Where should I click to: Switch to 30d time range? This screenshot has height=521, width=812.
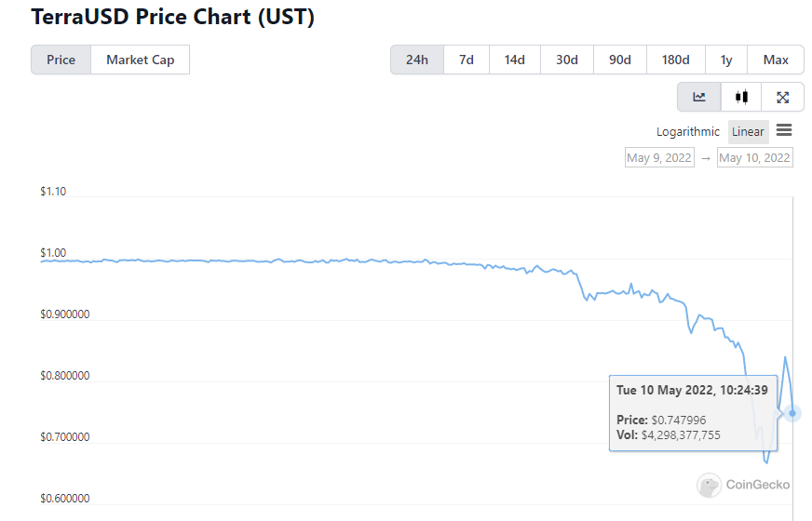coord(567,60)
